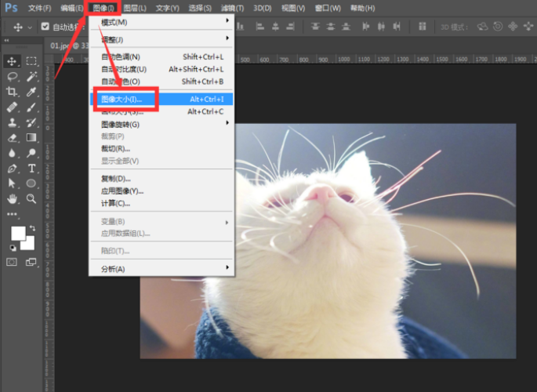Choose 裁切(R)... from the menu
This screenshot has height=392, width=537.
[161, 149]
